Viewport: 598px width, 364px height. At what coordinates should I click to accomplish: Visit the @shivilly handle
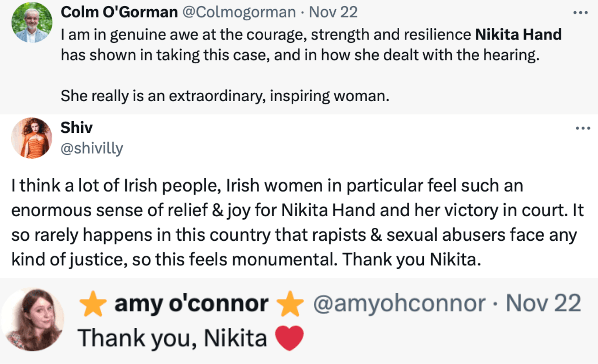coord(92,148)
